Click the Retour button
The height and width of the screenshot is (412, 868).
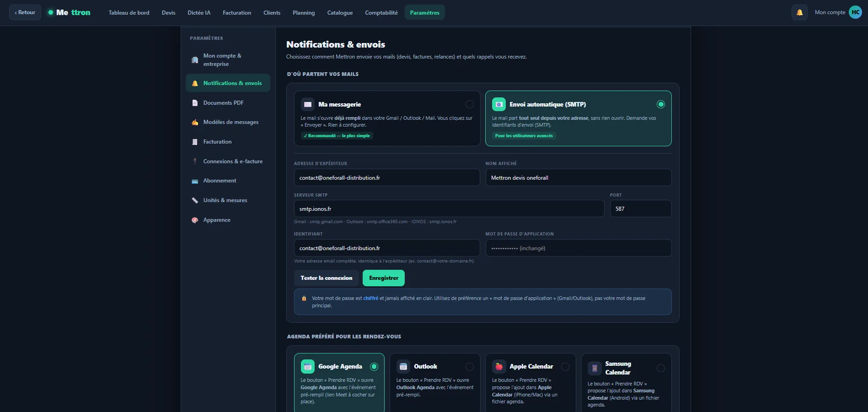[25, 12]
